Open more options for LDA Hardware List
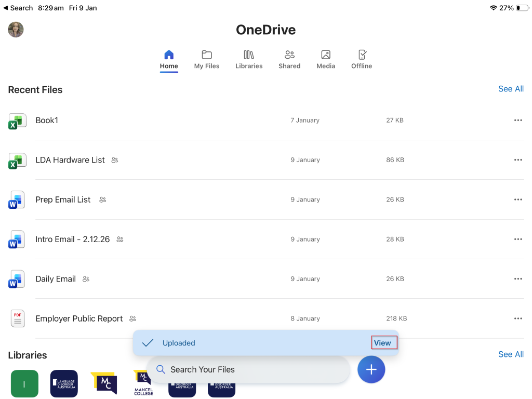532x399 pixels. point(518,160)
